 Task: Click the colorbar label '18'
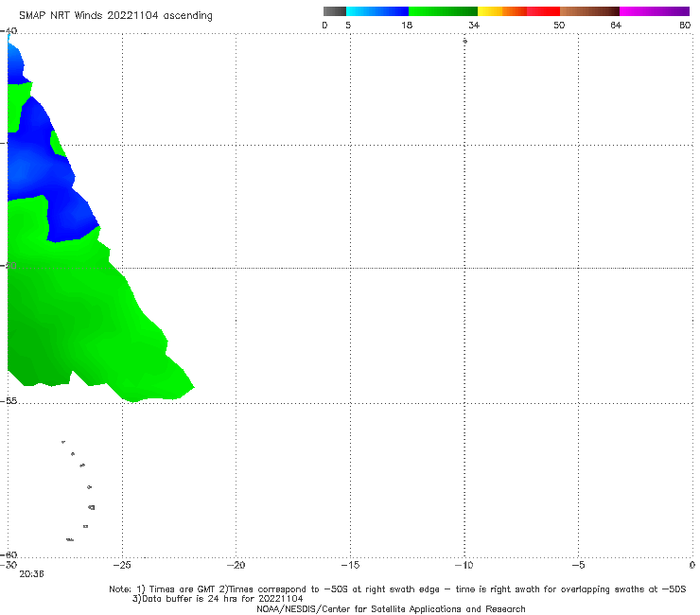pos(407,25)
